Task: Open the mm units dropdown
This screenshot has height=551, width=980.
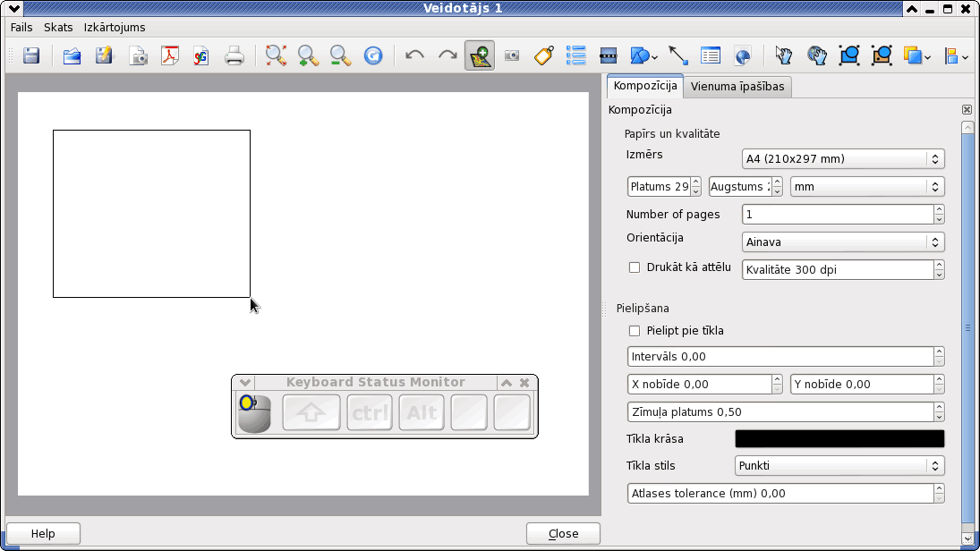Action: tap(867, 187)
